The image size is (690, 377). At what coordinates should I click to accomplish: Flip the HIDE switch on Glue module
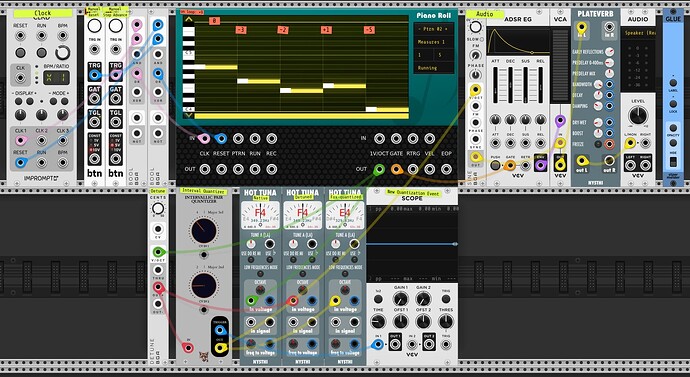point(673,161)
